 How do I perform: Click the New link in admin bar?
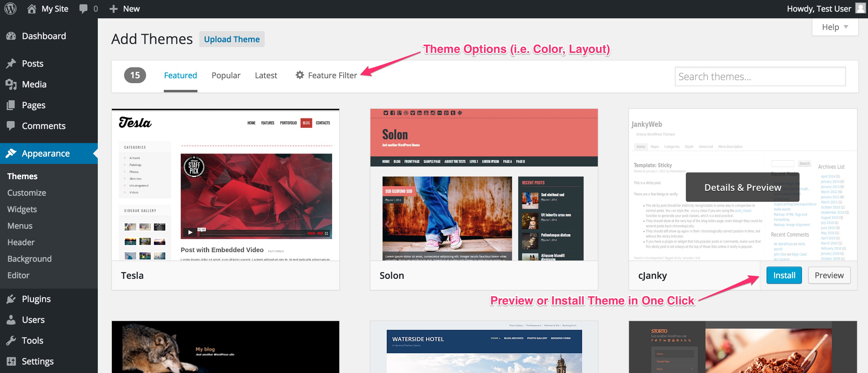point(131,9)
